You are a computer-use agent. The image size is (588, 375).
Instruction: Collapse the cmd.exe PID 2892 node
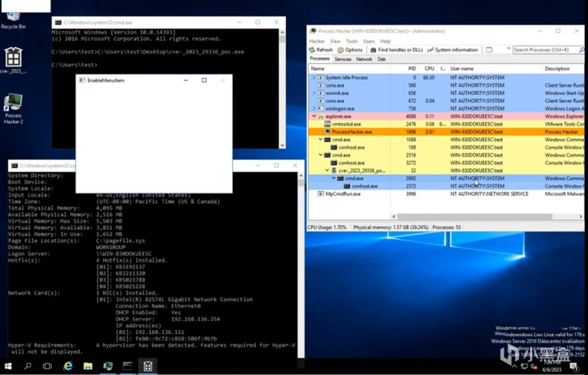(x=334, y=178)
